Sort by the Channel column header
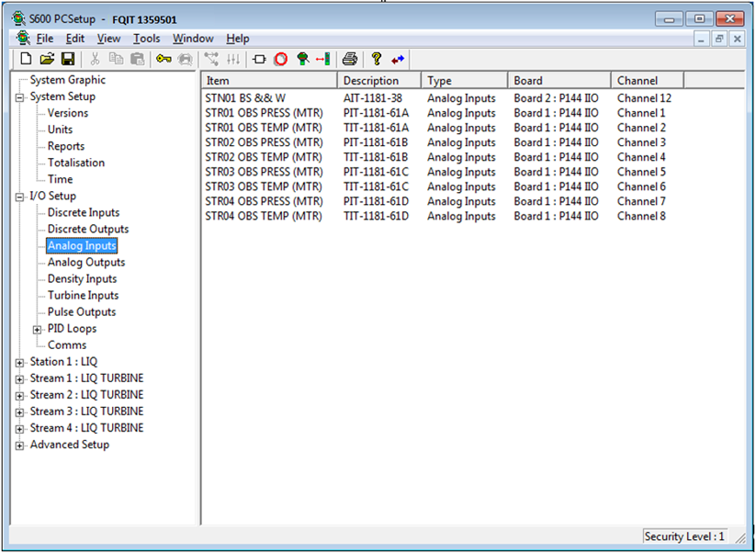 pyautogui.click(x=648, y=81)
